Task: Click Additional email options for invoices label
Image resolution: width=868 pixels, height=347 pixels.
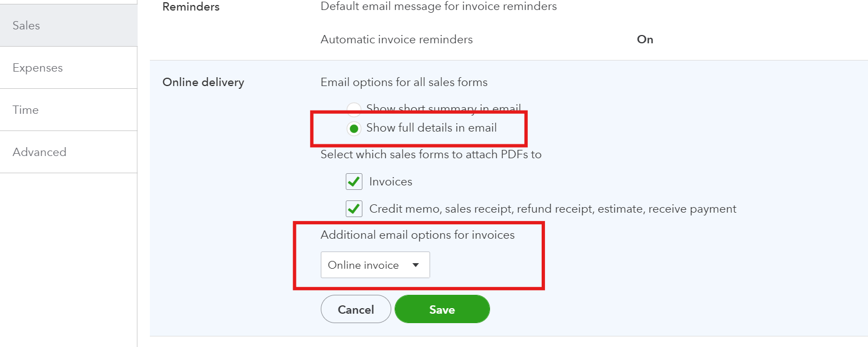Action: click(417, 235)
